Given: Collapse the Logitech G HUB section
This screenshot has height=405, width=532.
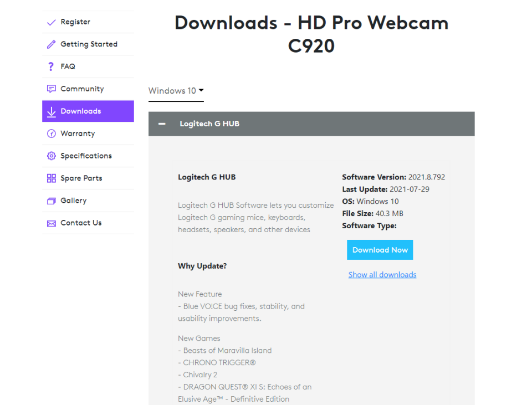Looking at the screenshot, I should click(x=162, y=124).
